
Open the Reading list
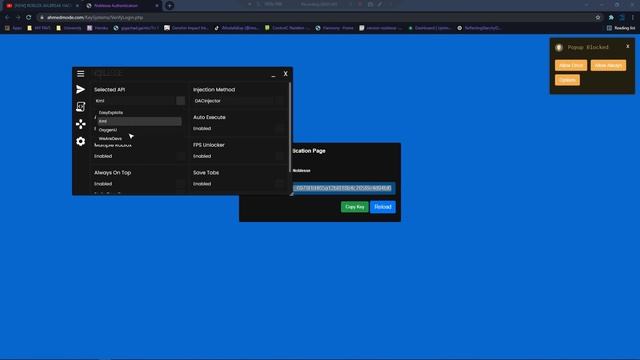[621, 28]
